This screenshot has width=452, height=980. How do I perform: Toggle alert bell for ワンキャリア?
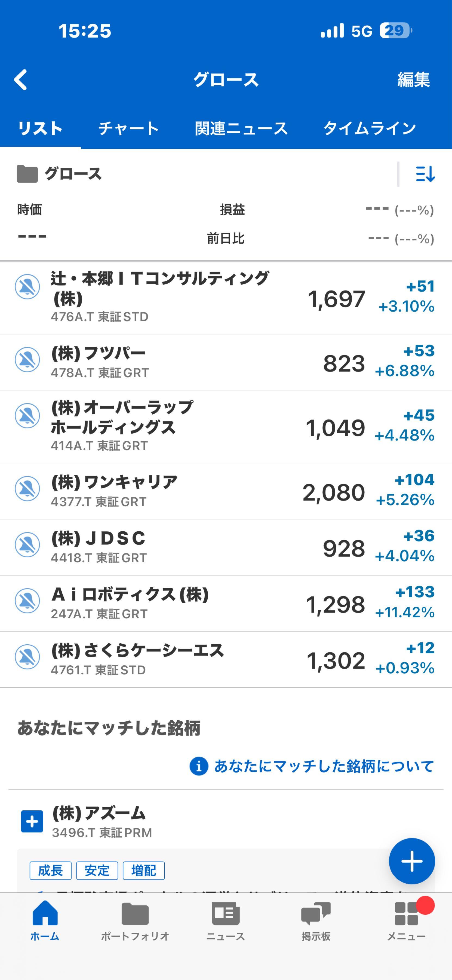[27, 488]
